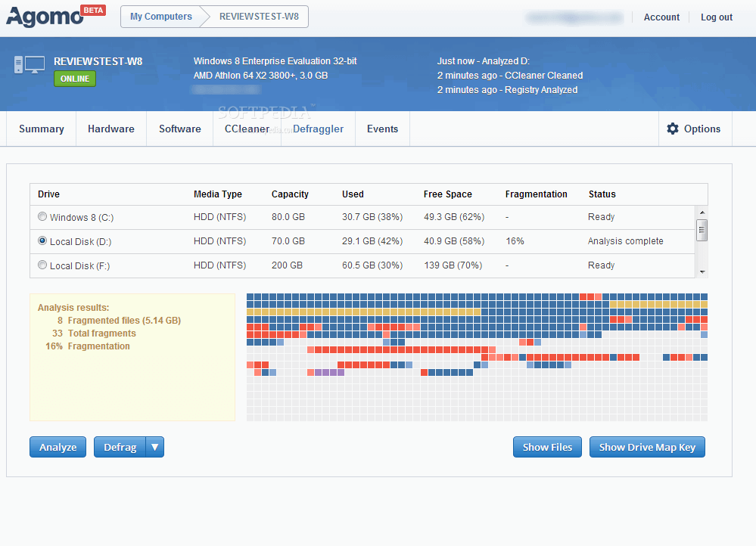The image size is (756, 546).
Task: Click the Drive column header
Action: pyautogui.click(x=48, y=194)
